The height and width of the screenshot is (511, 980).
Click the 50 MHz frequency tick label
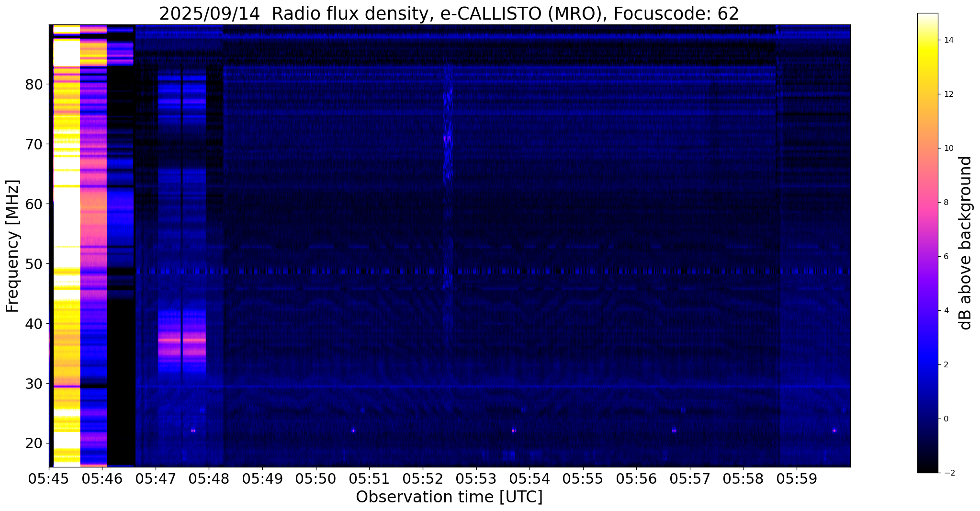(34, 264)
